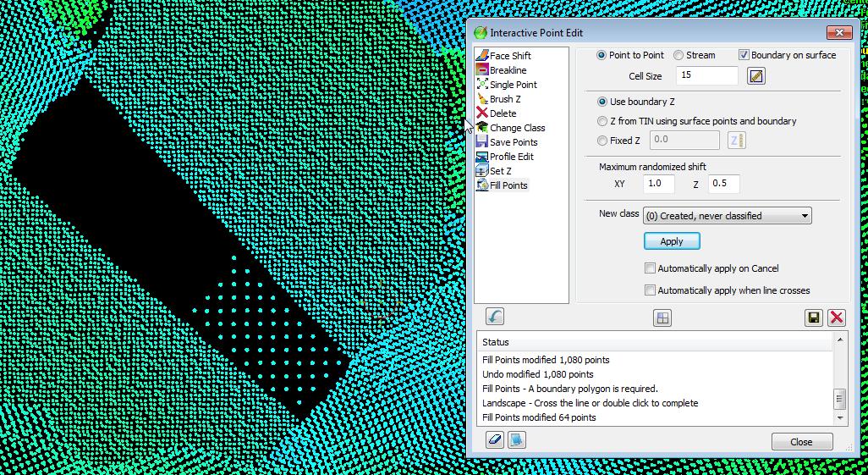Select the Breakline tool
The width and height of the screenshot is (868, 475).
[x=501, y=70]
